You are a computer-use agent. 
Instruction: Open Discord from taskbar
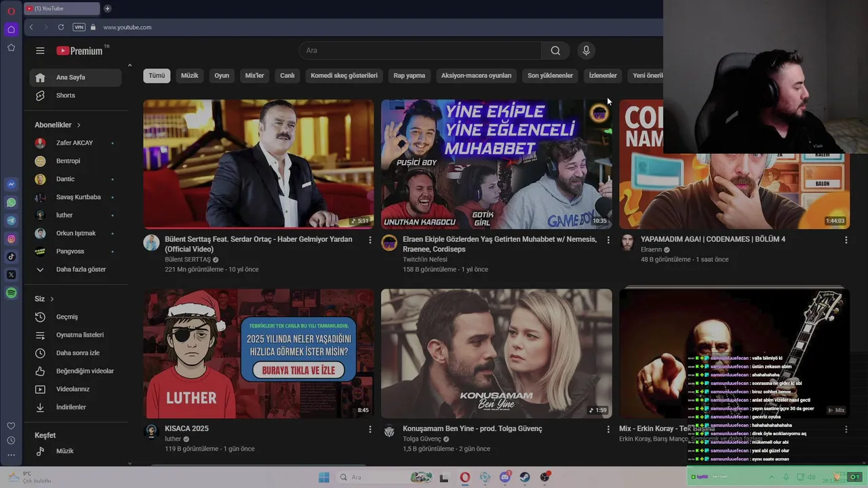505,477
